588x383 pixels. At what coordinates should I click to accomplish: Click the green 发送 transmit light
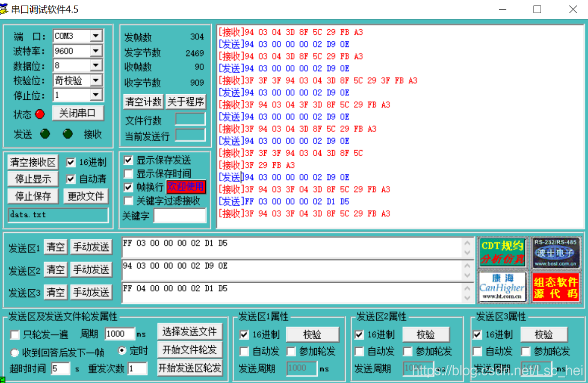pyautogui.click(x=45, y=135)
